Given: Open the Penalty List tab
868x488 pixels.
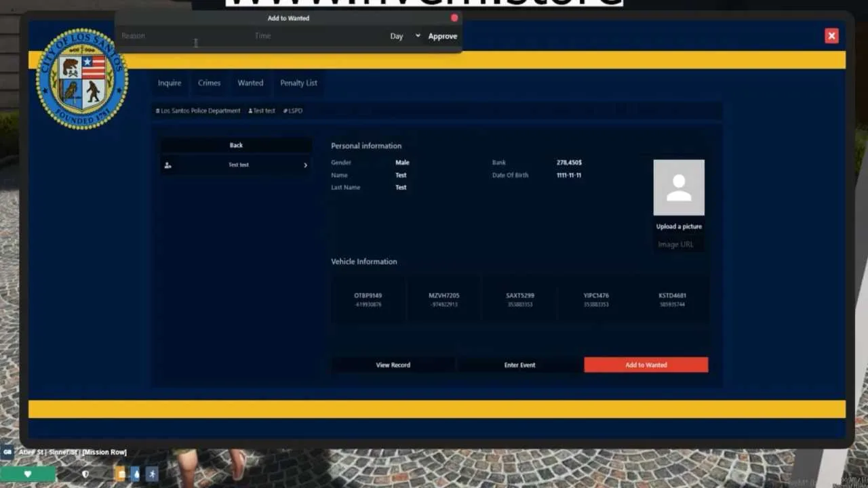Looking at the screenshot, I should point(298,83).
